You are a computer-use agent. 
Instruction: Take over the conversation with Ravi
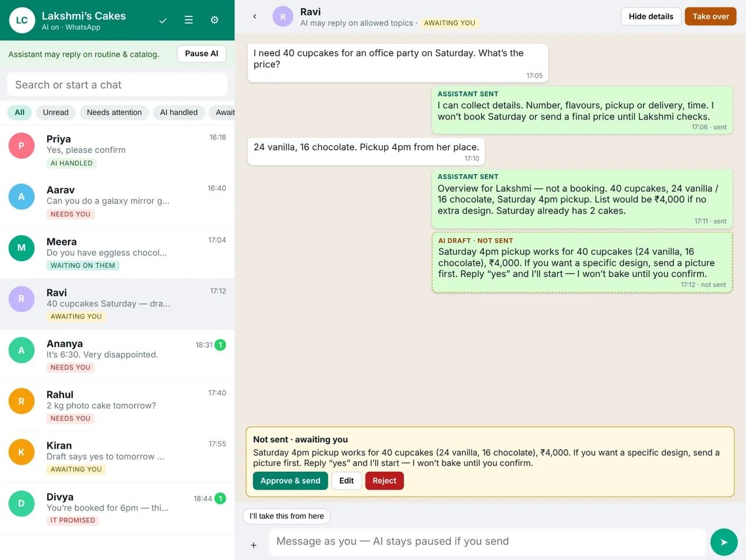(711, 16)
